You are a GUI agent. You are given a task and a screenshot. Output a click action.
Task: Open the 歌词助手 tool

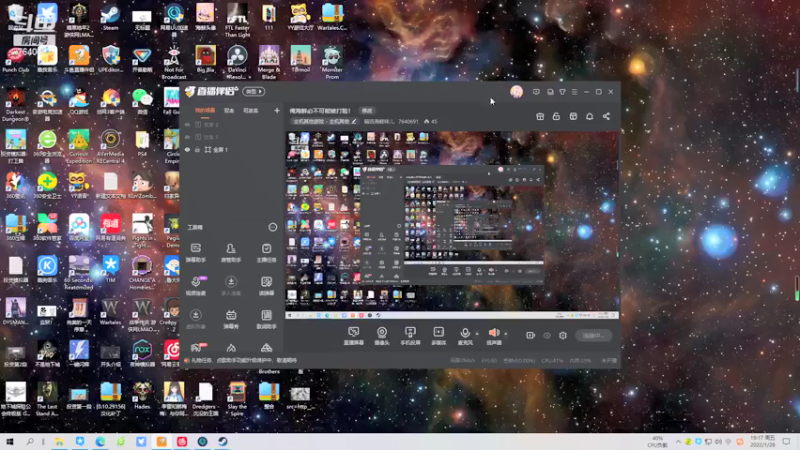click(x=266, y=319)
